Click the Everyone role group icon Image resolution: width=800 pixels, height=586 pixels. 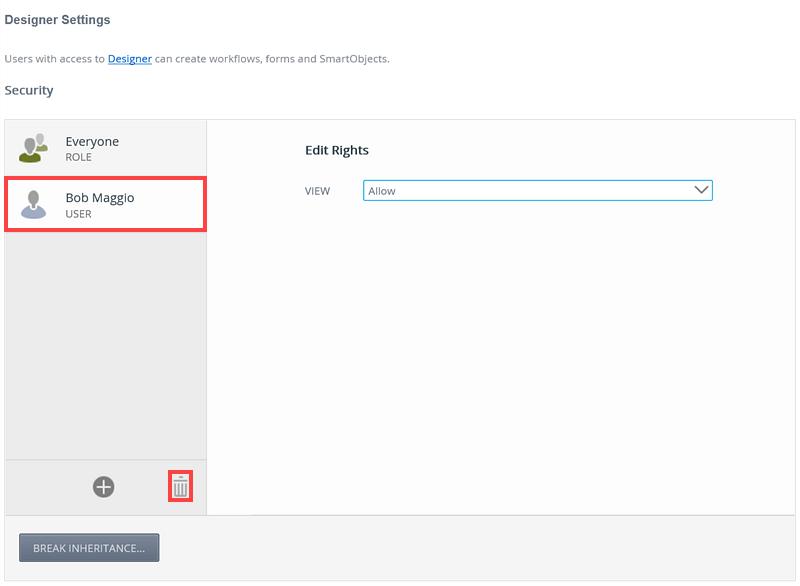coord(33,148)
